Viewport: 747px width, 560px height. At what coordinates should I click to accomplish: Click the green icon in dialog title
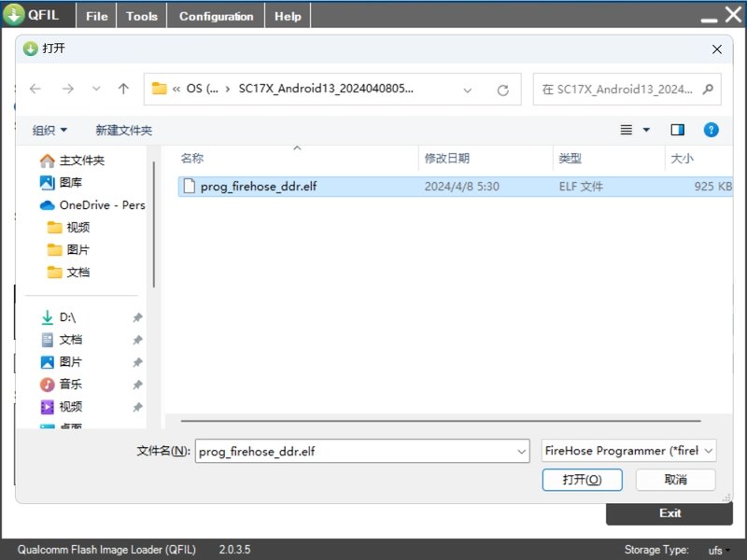pos(31,49)
